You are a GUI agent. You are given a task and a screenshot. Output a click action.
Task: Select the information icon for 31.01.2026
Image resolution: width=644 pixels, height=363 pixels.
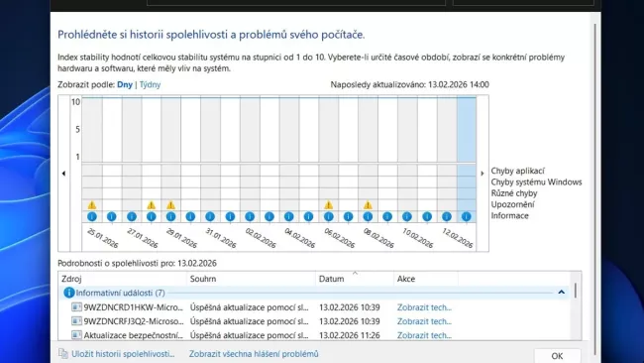[210, 216]
